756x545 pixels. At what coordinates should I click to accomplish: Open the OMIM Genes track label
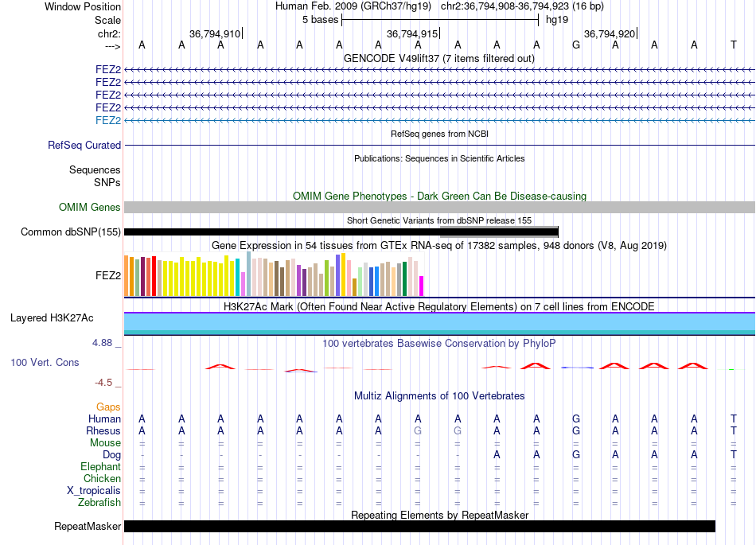[x=89, y=207]
